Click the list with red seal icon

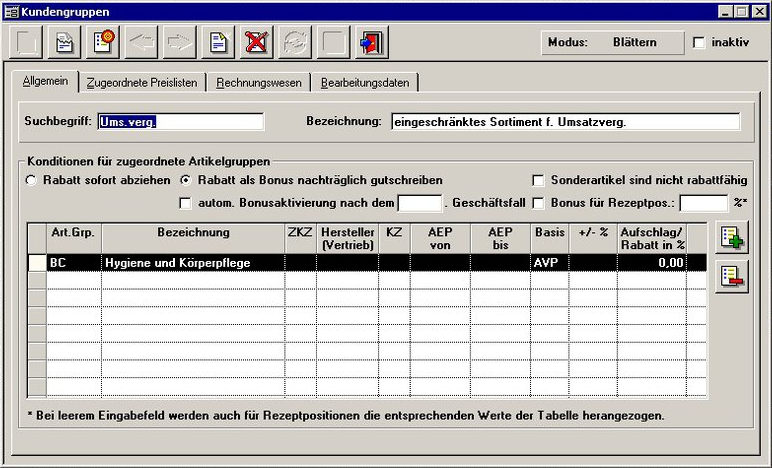tap(103, 43)
